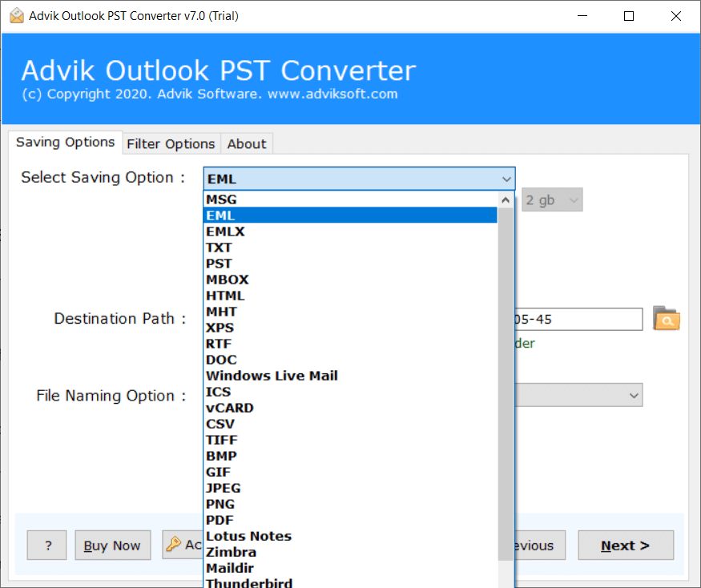Screen dimensions: 701x588
Task: Open the 2 gb split size dropdown
Action: tap(552, 200)
